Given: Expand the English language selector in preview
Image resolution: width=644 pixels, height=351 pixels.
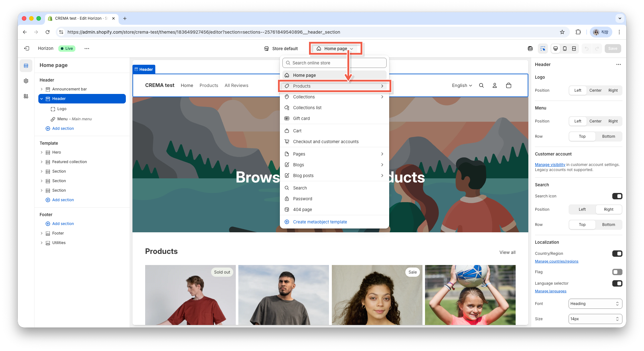Looking at the screenshot, I should [462, 85].
